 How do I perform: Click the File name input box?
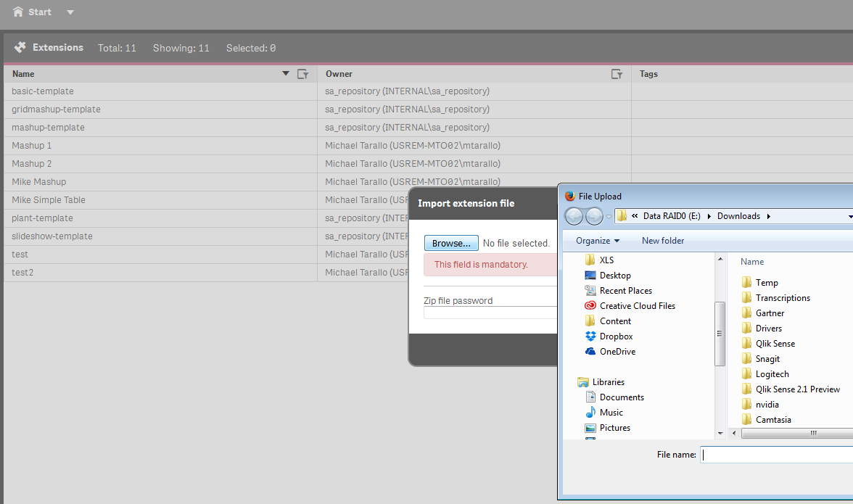pos(776,455)
